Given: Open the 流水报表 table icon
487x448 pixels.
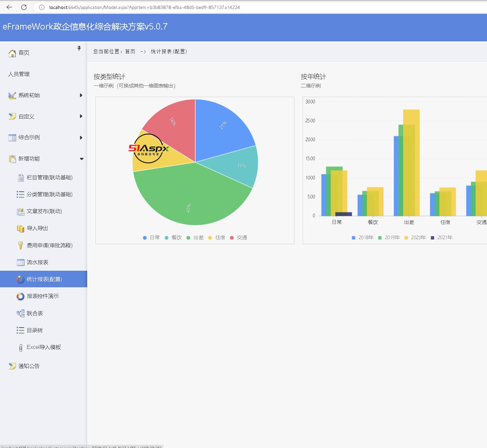Looking at the screenshot, I should point(21,262).
